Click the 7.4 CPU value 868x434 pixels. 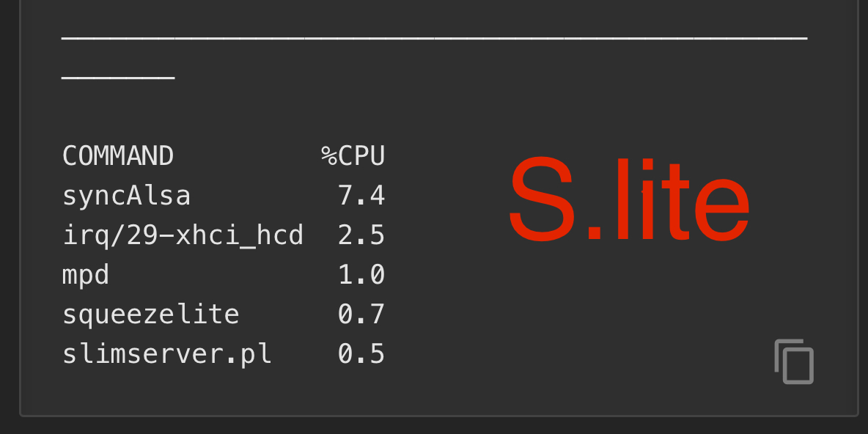[361, 196]
